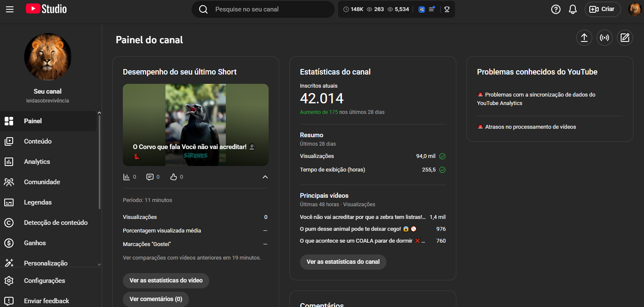Screen dimensions: 644x307
Task: Click the 263 views eye stat
Action: point(375,9)
